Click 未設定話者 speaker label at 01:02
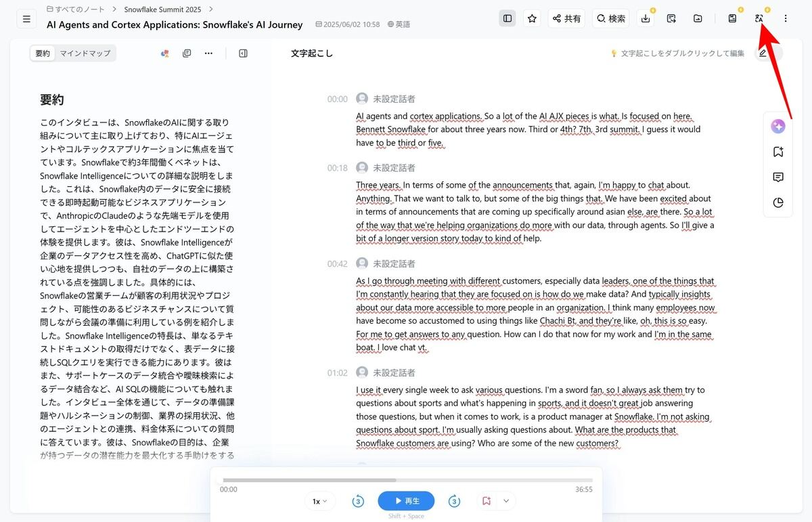This screenshot has height=522, width=812. tap(394, 373)
